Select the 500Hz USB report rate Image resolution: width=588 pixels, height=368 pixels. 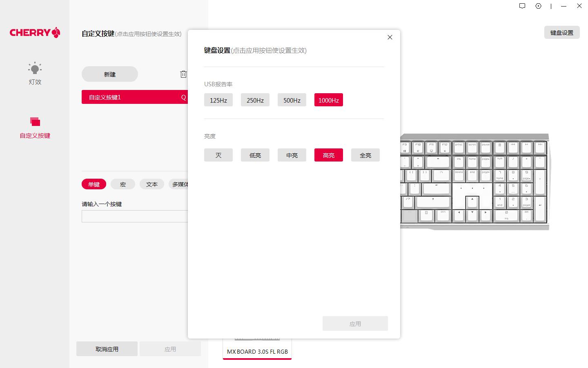point(292,100)
